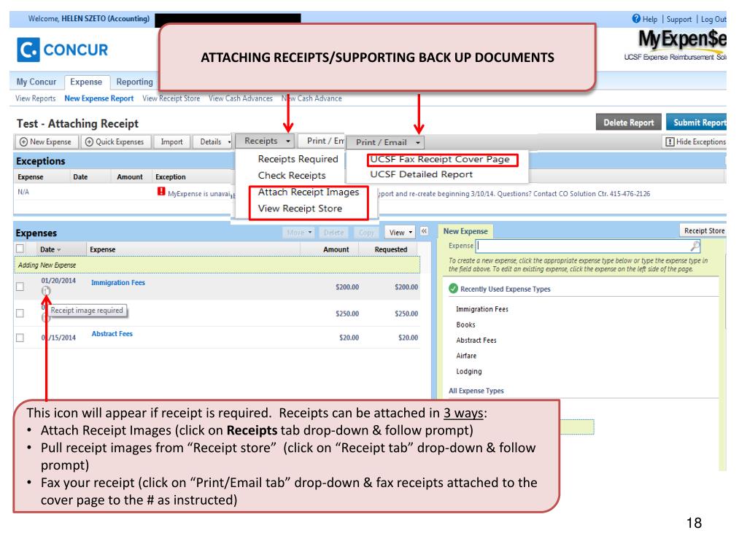Open the New Expense Report link
The width and height of the screenshot is (747, 560).
pos(99,98)
